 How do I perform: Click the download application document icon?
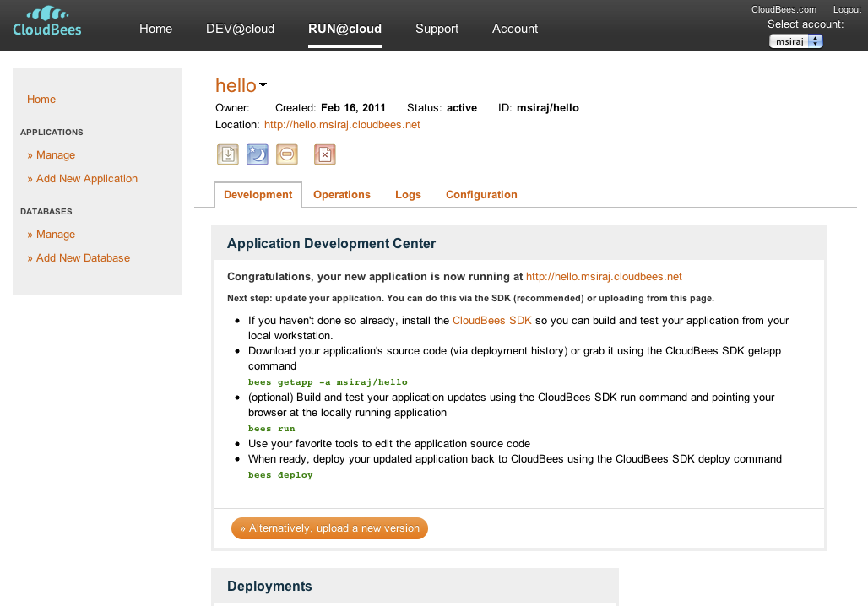coord(227,154)
